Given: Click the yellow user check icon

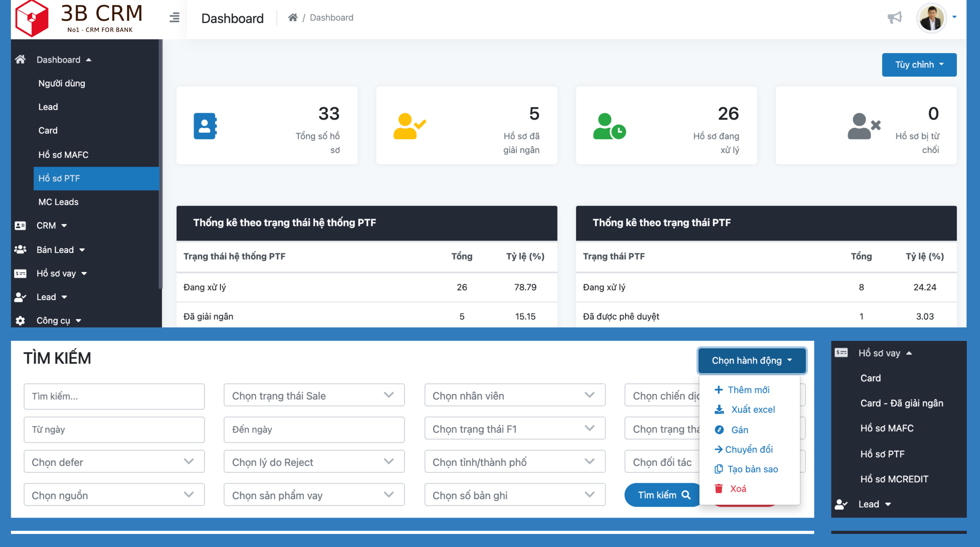Looking at the screenshot, I should coord(409,126).
